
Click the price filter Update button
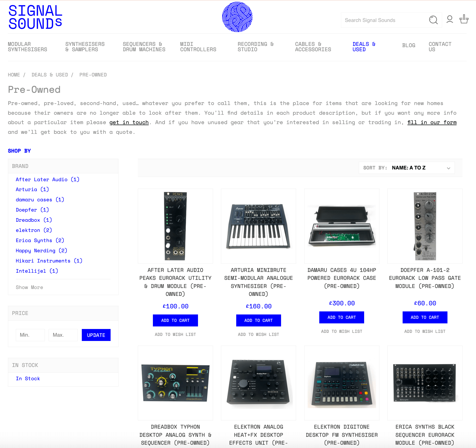tap(96, 335)
